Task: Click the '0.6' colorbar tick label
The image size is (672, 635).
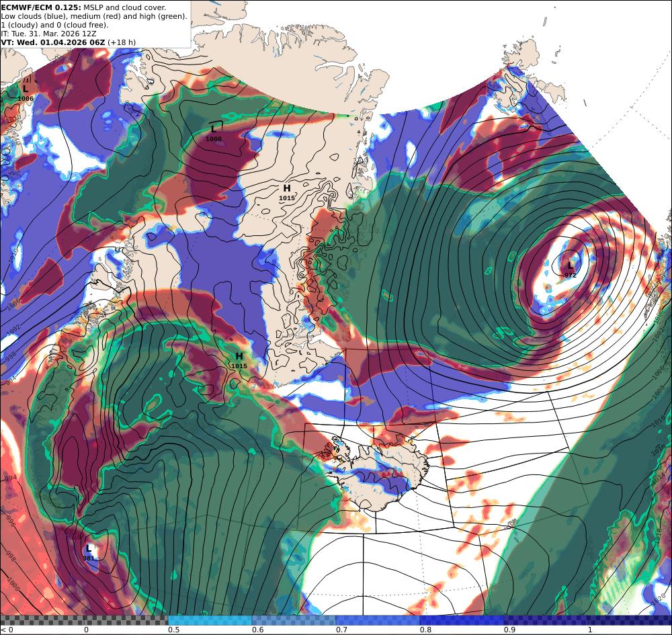Action: tap(258, 630)
